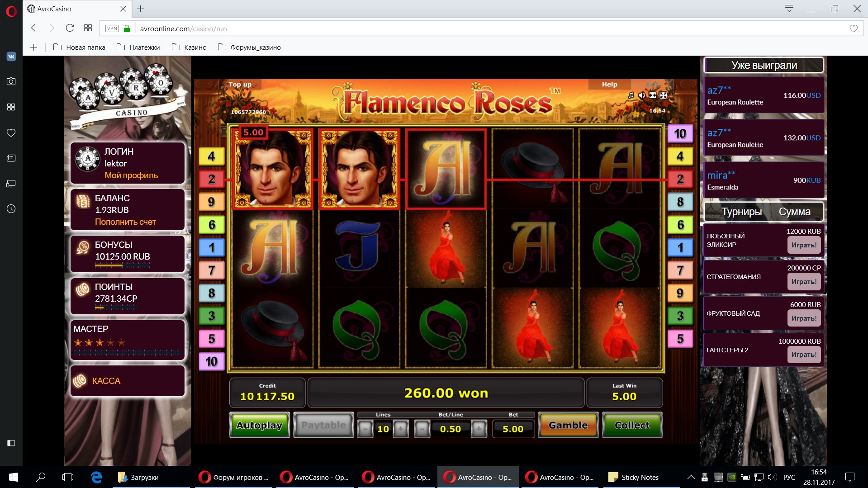Open the Новая папка bookmarks folder

79,47
